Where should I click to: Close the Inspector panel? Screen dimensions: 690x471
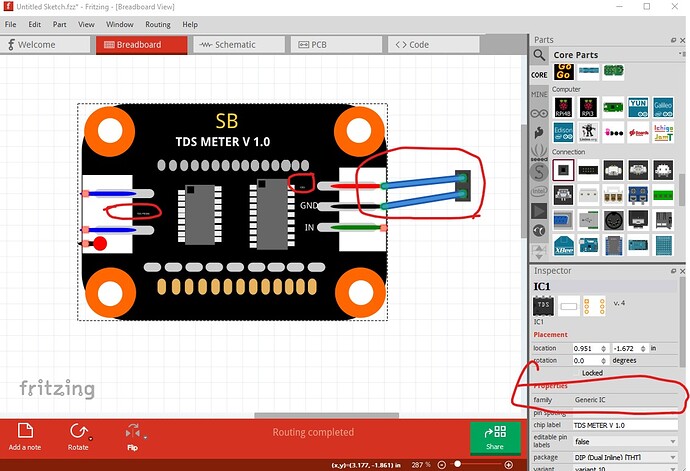pos(683,271)
